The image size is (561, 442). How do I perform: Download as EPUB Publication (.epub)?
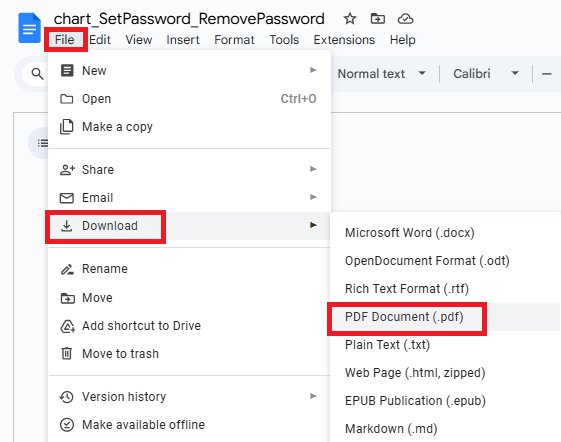tap(445, 401)
